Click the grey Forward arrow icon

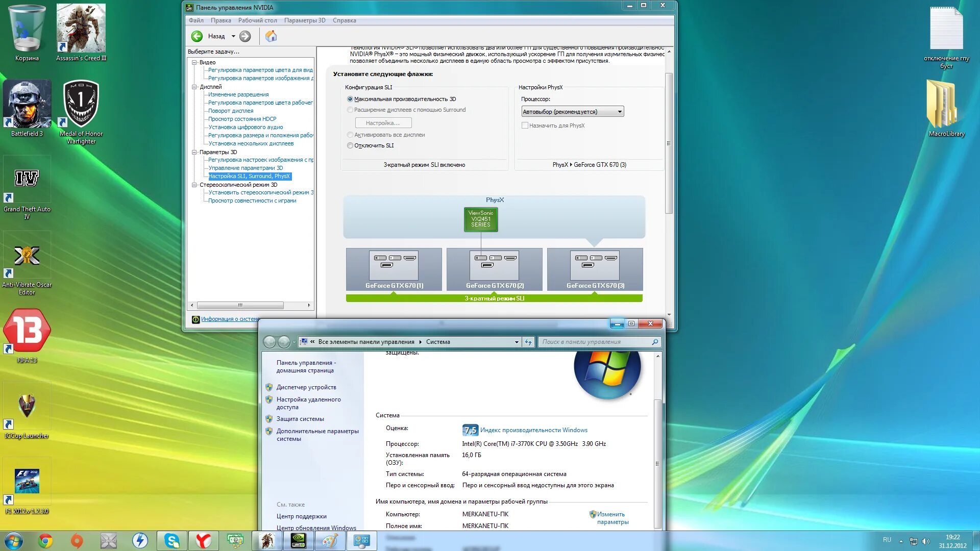tap(245, 36)
